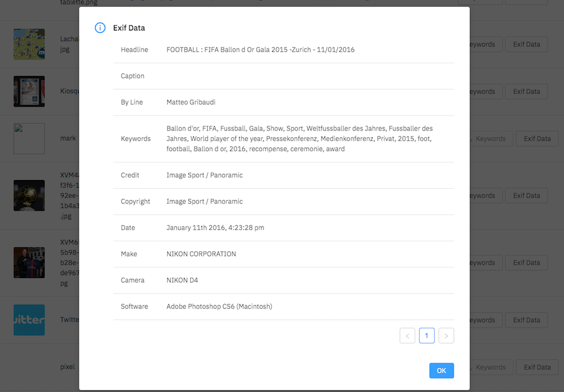Show Exif Data for the XVM6 image row

click(526, 263)
